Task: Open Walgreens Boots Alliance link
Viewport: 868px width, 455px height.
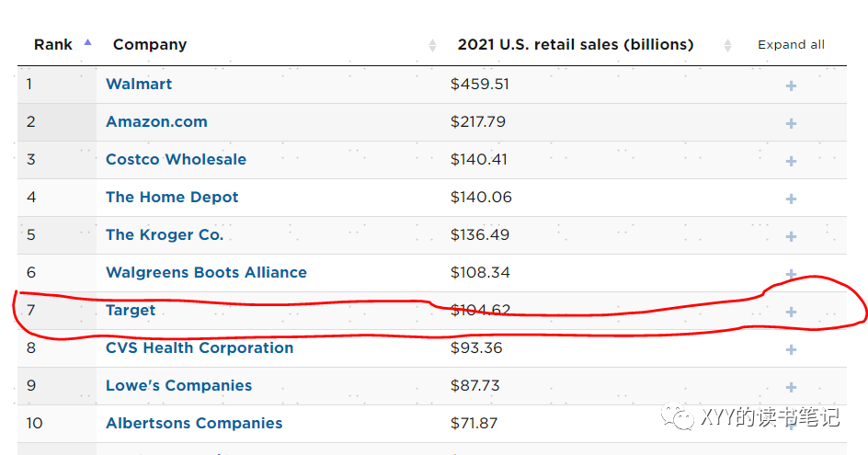Action: pyautogui.click(x=207, y=272)
